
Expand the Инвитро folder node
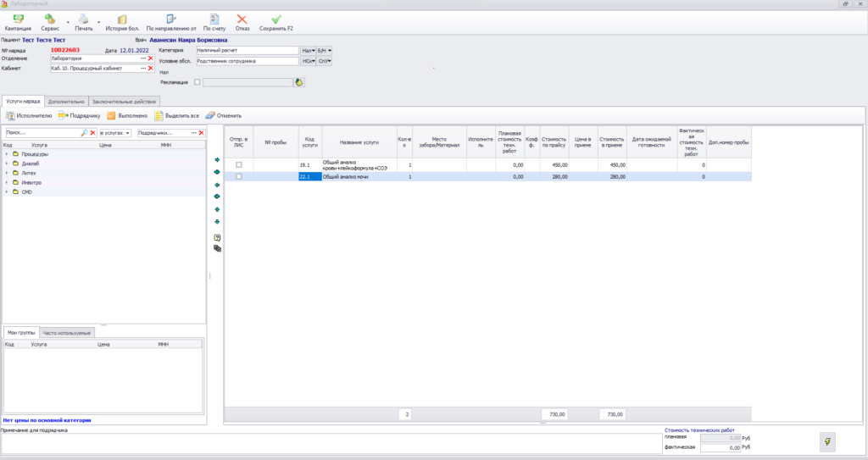(x=7, y=182)
